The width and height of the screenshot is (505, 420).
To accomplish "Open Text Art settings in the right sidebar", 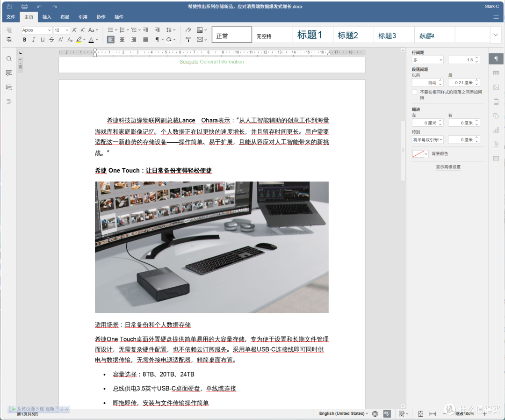I will (x=496, y=145).
